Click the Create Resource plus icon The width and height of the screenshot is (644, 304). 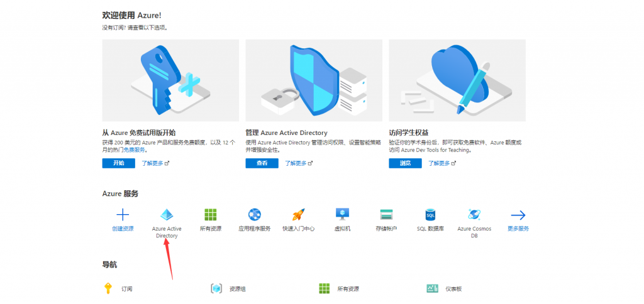[123, 215]
